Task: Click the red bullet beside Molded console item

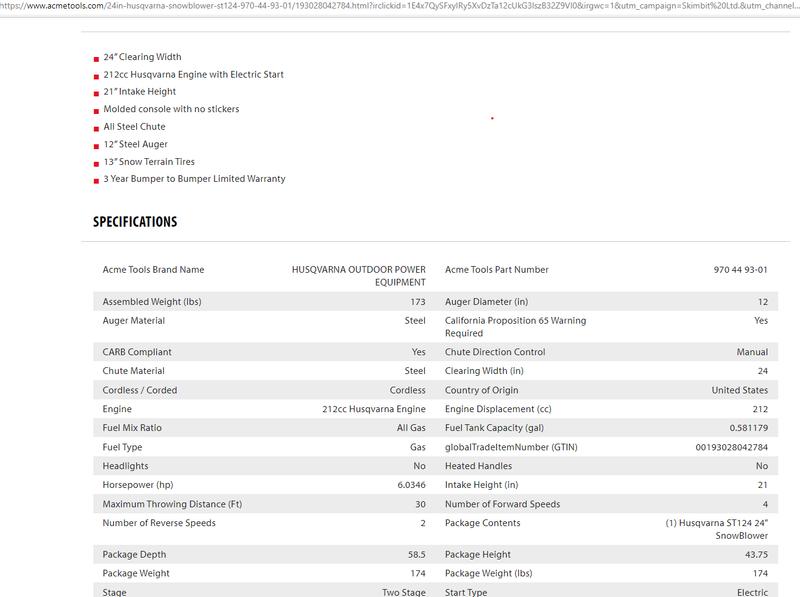Action: click(x=96, y=111)
